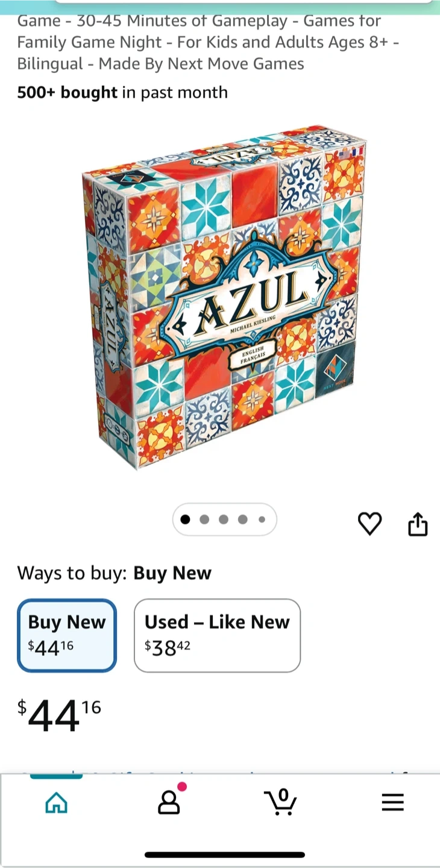Choose Used – Like New for $38.42

(x=217, y=635)
